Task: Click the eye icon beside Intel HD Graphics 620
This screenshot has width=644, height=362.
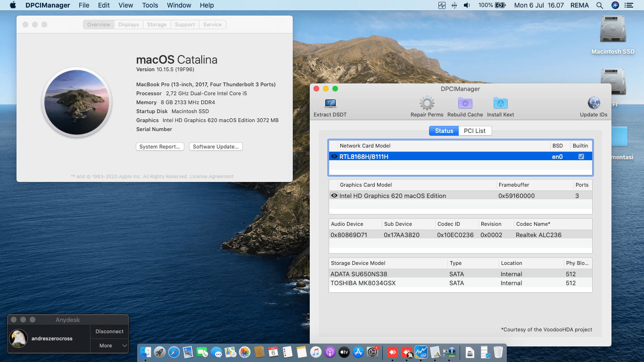Action: click(334, 196)
